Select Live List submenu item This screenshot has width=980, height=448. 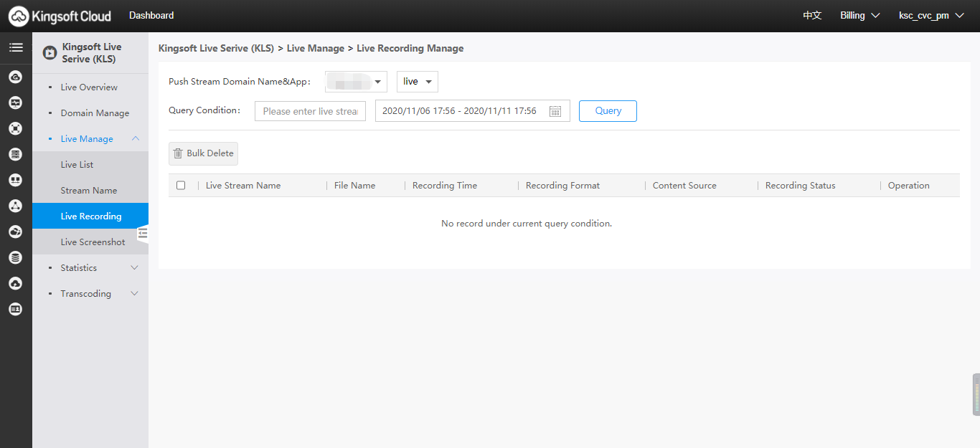[90, 165]
